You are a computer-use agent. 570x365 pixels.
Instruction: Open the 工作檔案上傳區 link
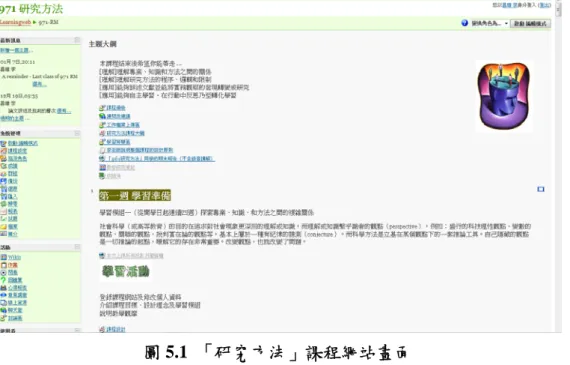[123, 125]
